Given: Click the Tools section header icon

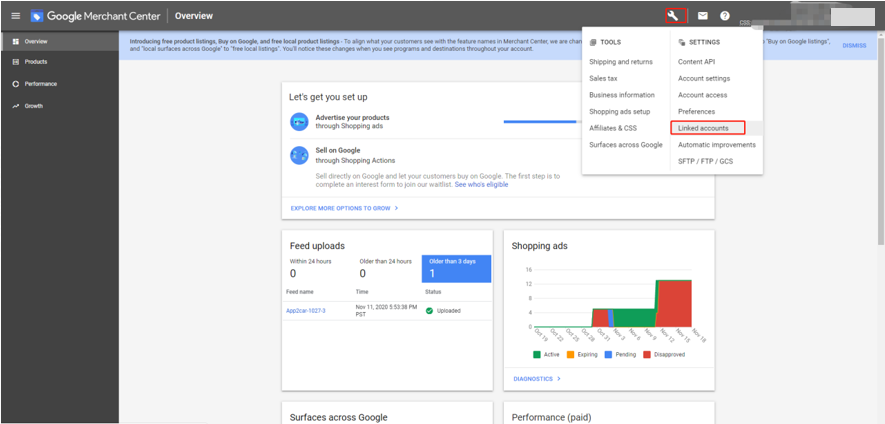Looking at the screenshot, I should [593, 42].
